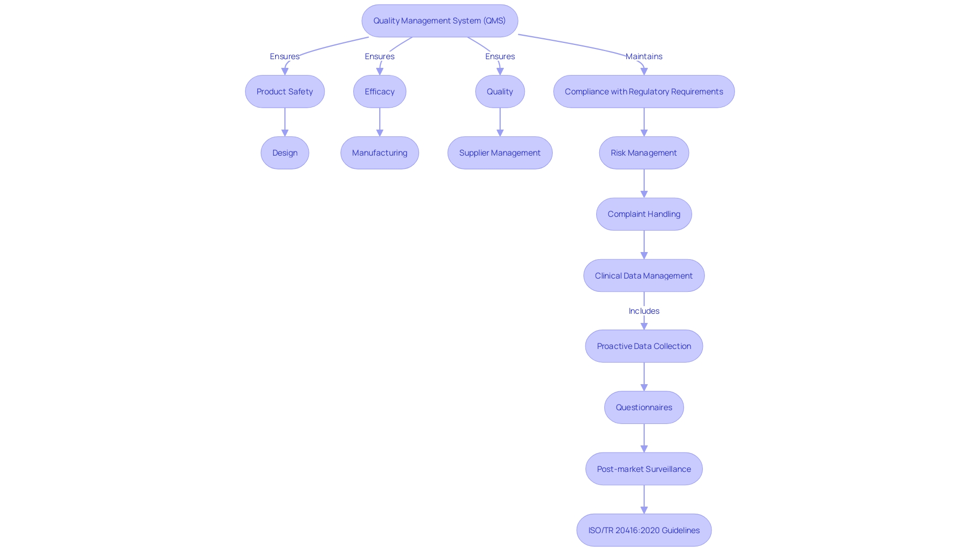The width and height of the screenshot is (980, 551).
Task: Click the Questionnaires node
Action: (644, 406)
